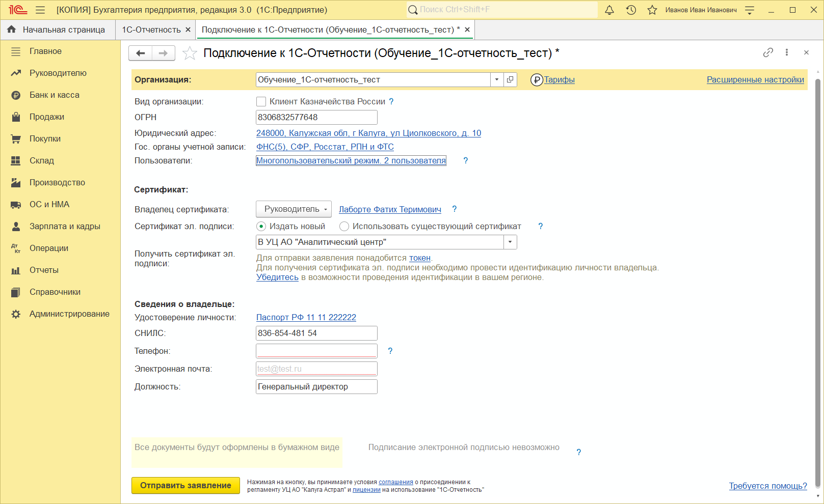The image size is (824, 504).
Task: Click the Убедитесь link
Action: coord(277,277)
